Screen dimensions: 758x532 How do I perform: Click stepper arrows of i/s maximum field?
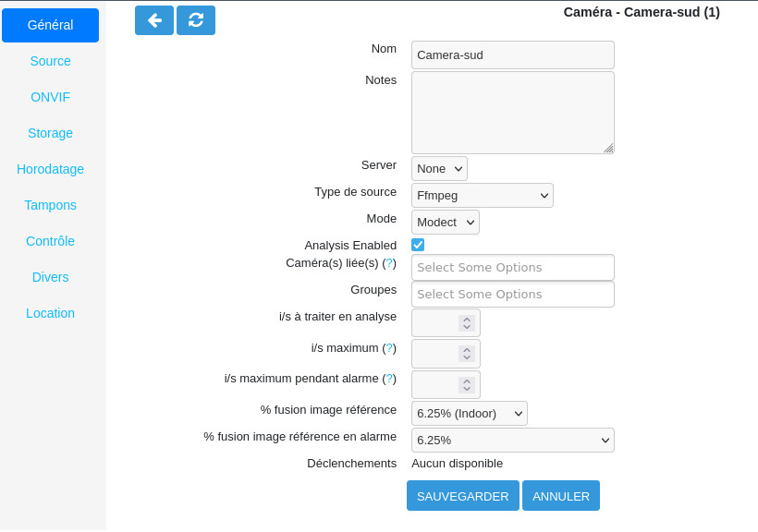[467, 354]
